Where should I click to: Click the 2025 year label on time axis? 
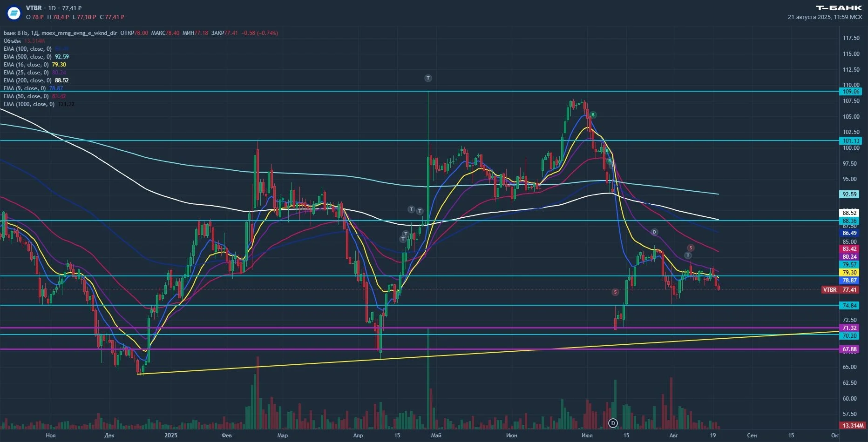(171, 435)
